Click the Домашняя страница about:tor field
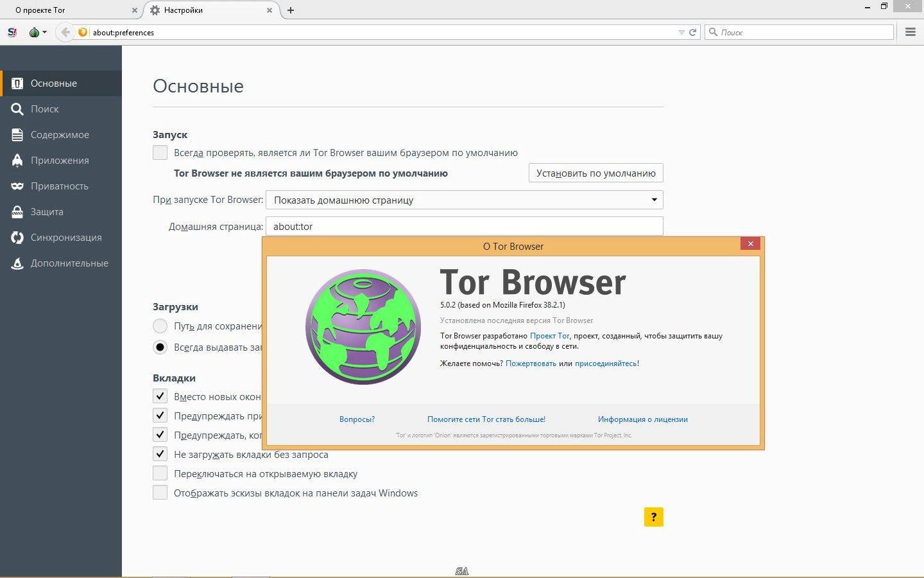Image resolution: width=924 pixels, height=578 pixels. point(465,226)
